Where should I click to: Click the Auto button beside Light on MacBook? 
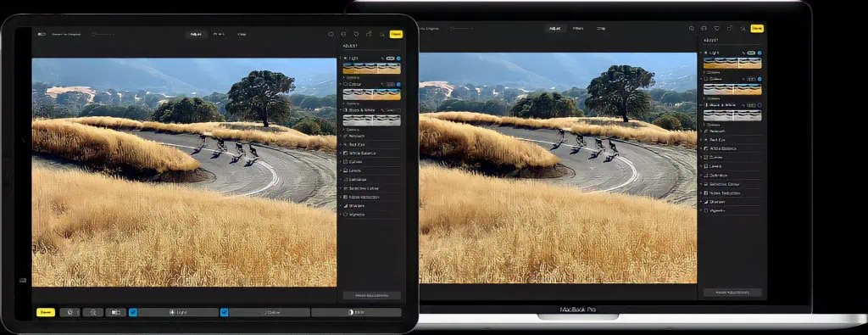[x=751, y=53]
